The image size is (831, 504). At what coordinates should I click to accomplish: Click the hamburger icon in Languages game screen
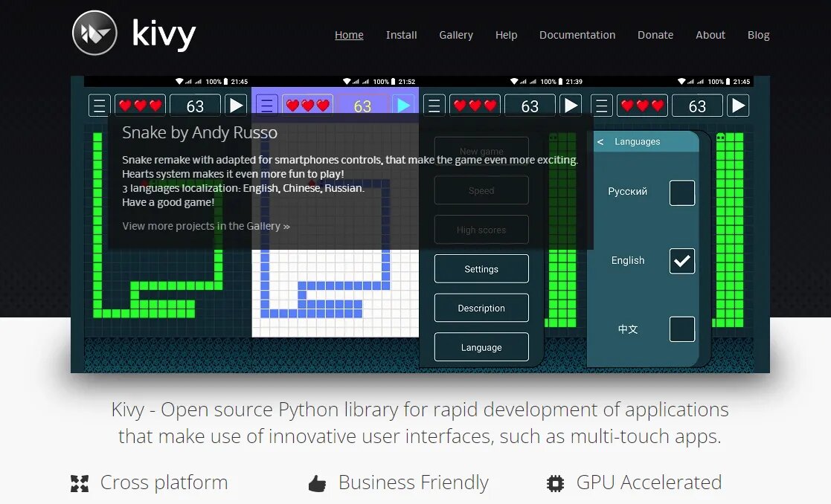[602, 106]
